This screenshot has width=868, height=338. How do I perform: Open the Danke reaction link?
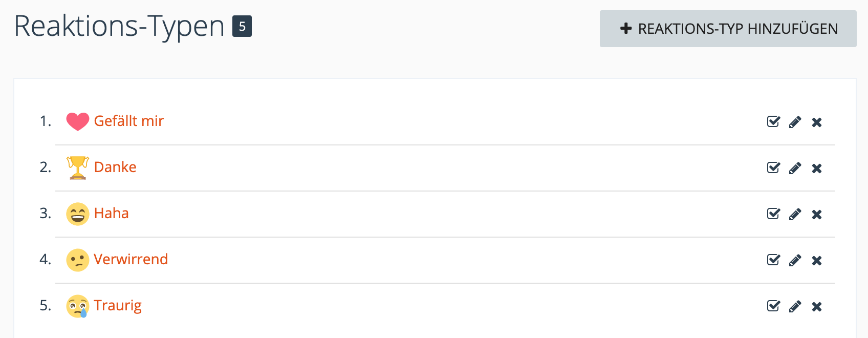pos(115,167)
